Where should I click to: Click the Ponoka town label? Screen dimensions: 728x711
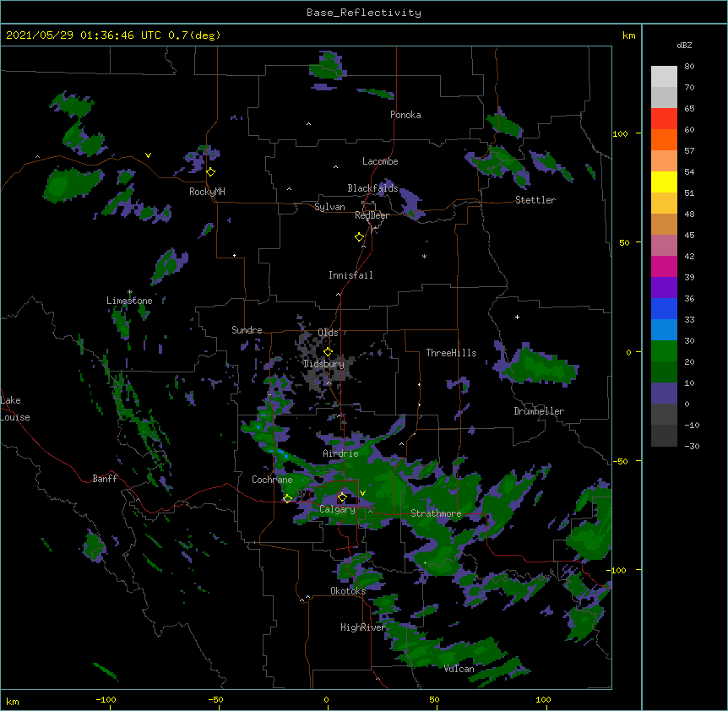tap(405, 115)
